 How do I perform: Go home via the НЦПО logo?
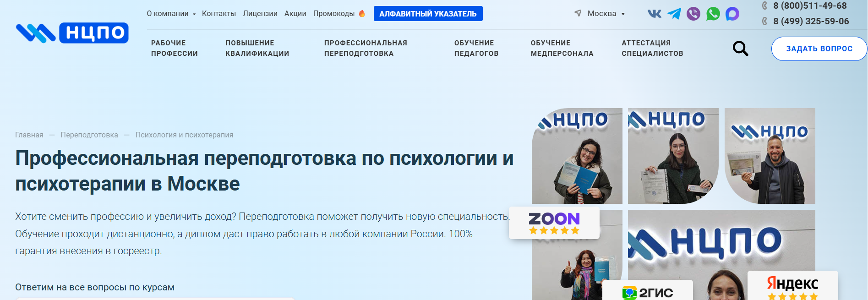(72, 33)
